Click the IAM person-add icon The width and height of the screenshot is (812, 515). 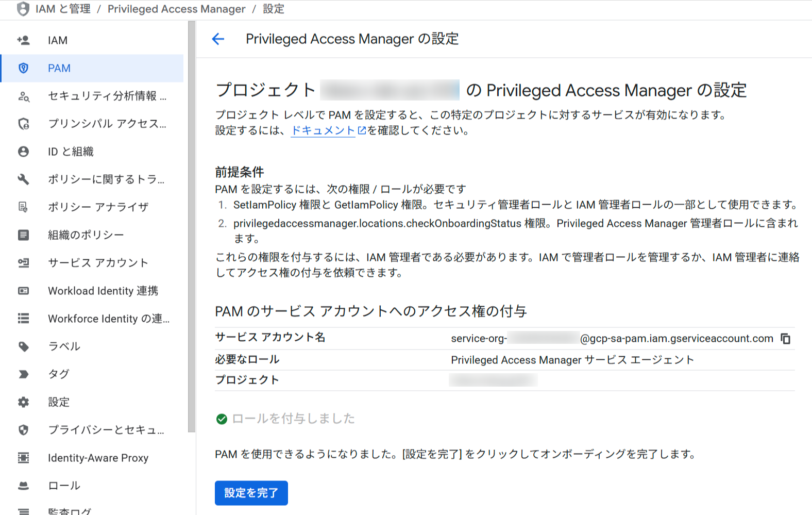tap(23, 40)
